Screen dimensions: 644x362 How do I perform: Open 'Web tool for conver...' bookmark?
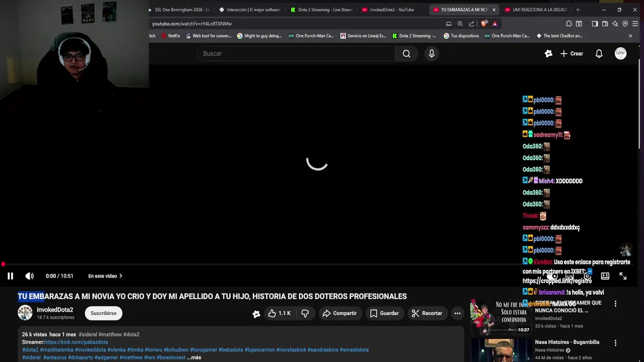point(208,36)
